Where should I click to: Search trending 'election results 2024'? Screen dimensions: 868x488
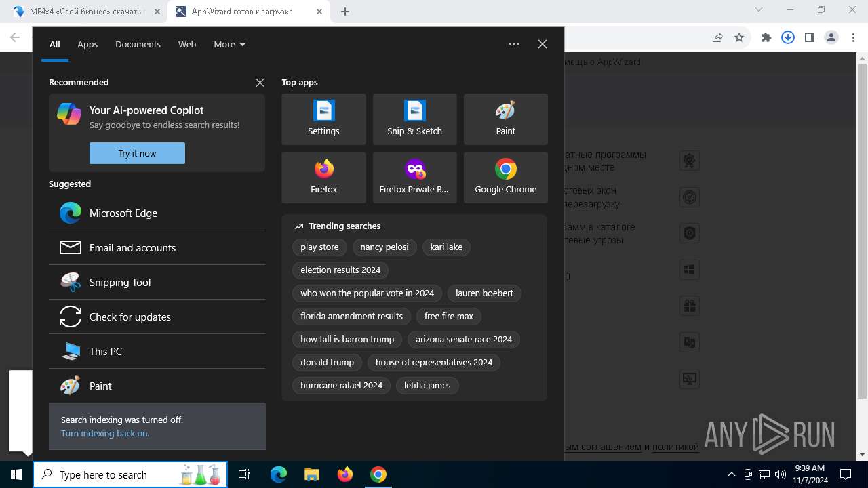[340, 270]
